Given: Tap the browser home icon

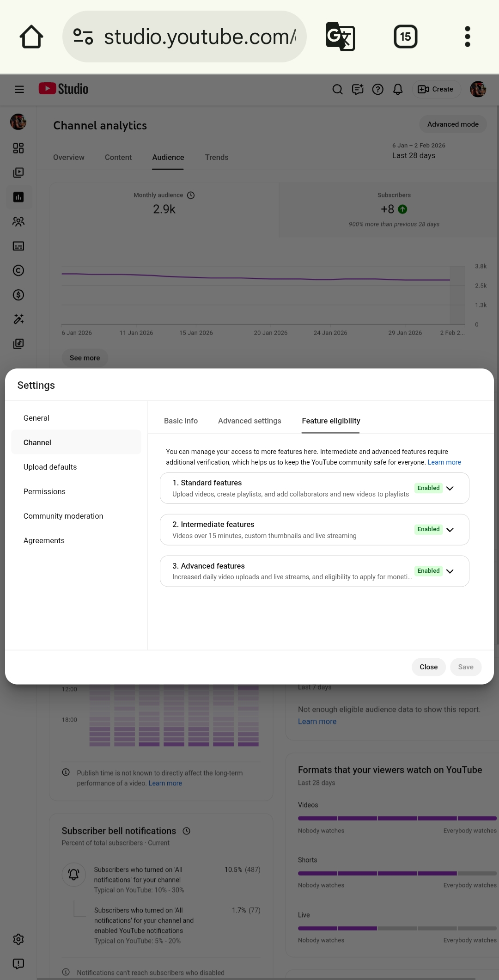Looking at the screenshot, I should [x=31, y=37].
